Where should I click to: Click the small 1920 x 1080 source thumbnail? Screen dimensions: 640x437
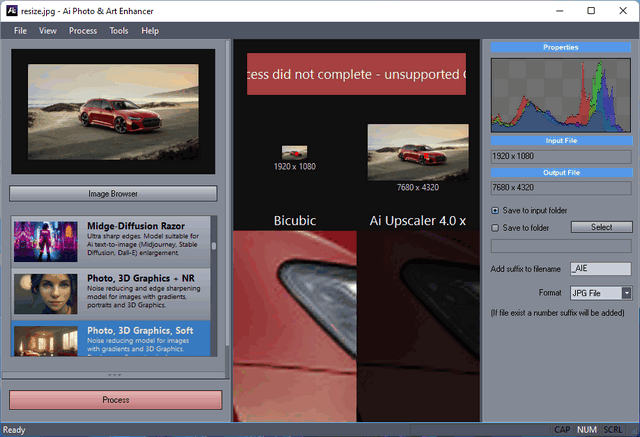294,152
